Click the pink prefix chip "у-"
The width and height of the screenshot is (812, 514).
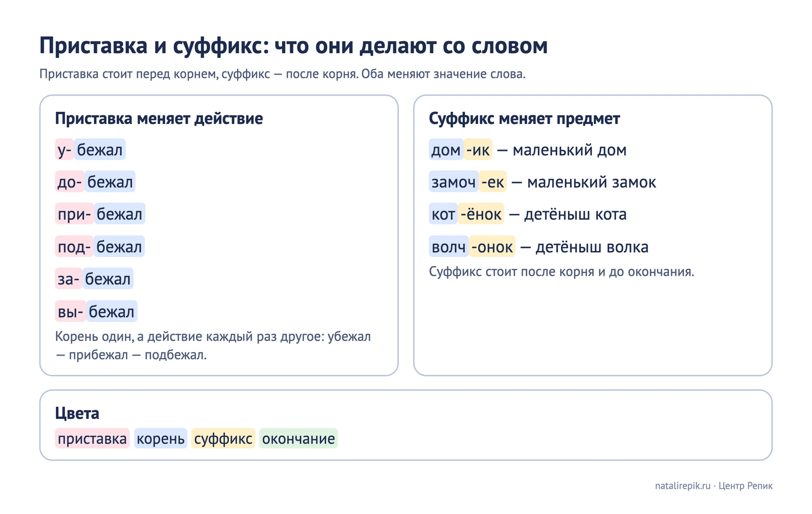coord(64,150)
